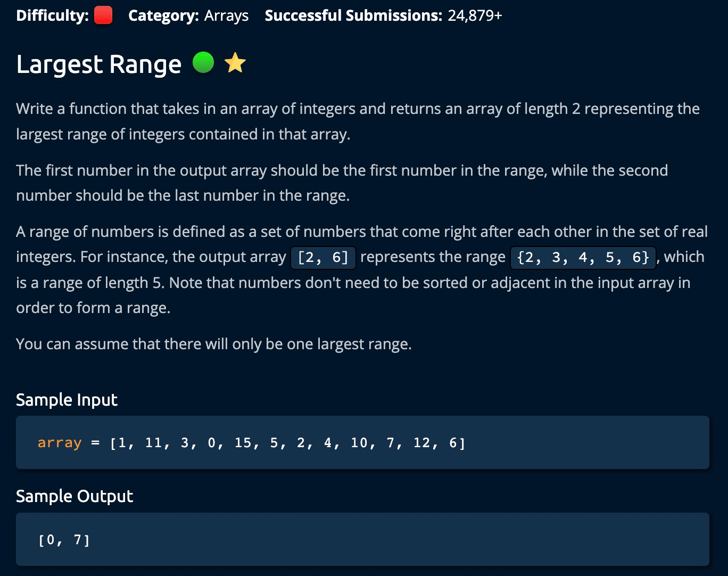This screenshot has width=728, height=576.
Task: Click the paragraph starting 'The first number'
Action: 342,183
